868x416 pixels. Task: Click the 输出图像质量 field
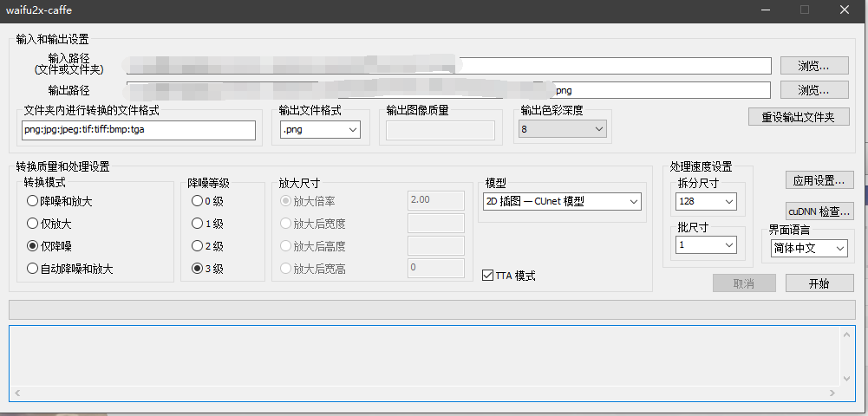coord(441,131)
